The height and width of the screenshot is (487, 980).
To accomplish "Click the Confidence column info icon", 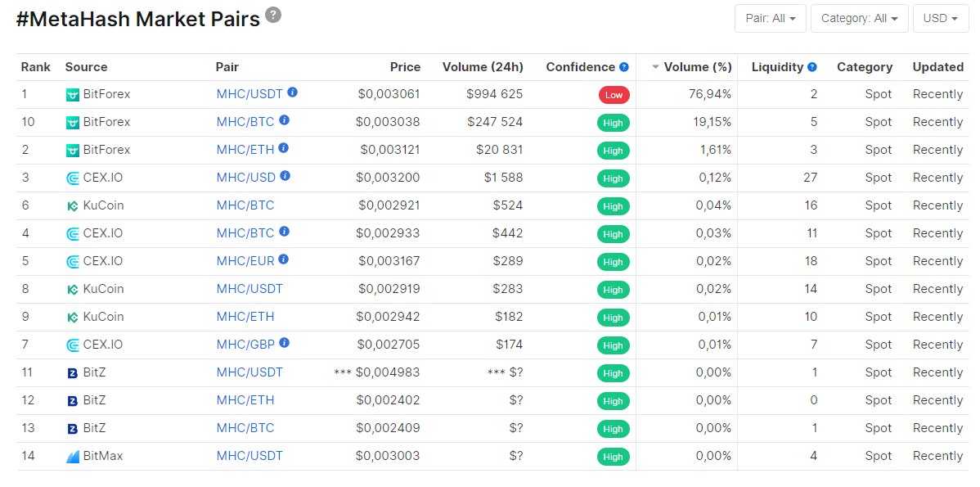I will tap(624, 67).
